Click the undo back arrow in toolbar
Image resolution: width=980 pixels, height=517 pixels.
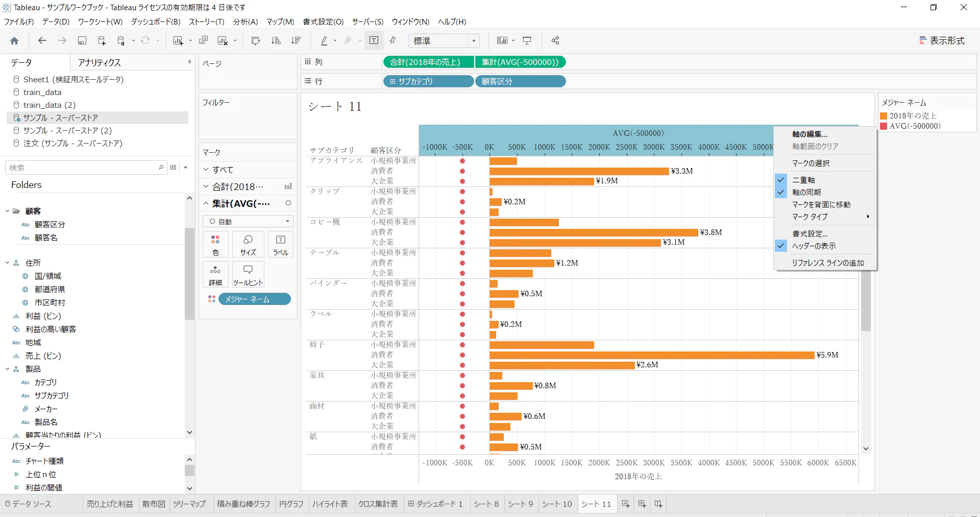click(42, 40)
